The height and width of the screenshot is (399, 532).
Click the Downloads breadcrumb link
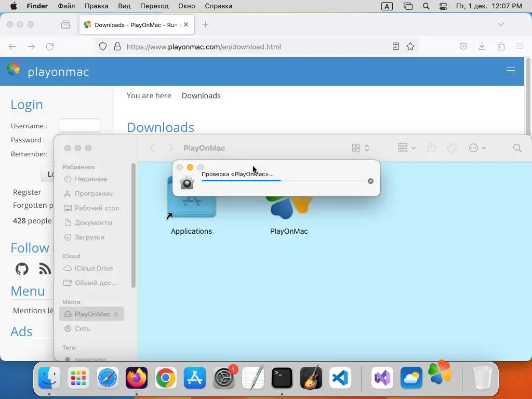click(201, 96)
